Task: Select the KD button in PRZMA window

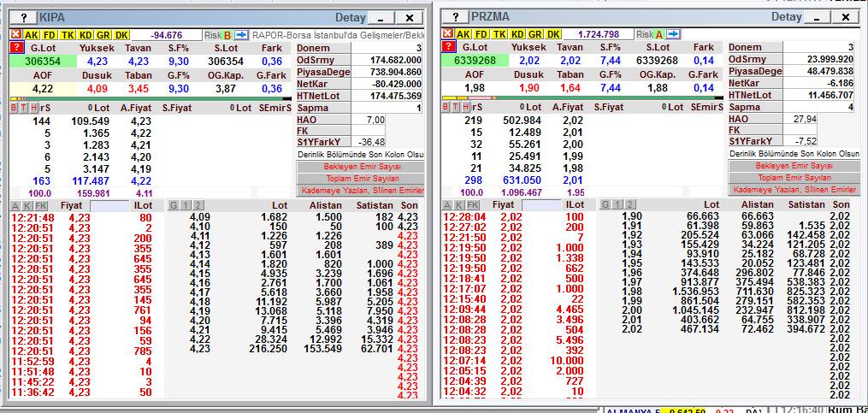Action: (517, 34)
